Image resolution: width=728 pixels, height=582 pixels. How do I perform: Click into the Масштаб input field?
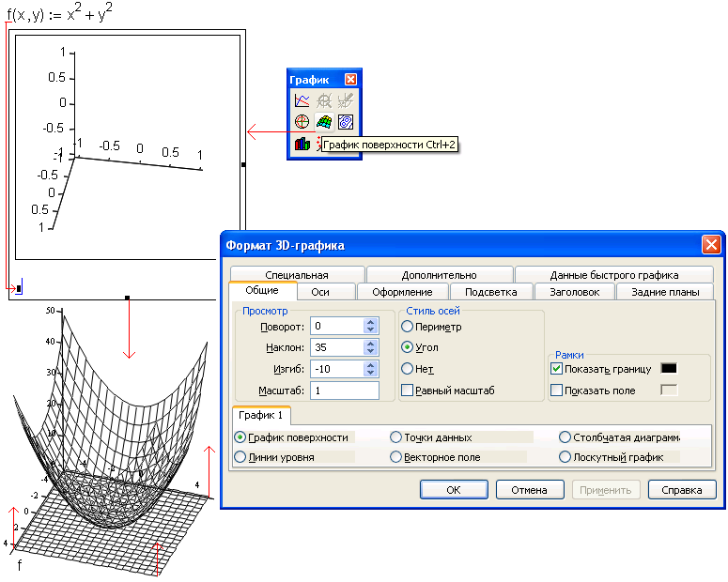click(345, 391)
